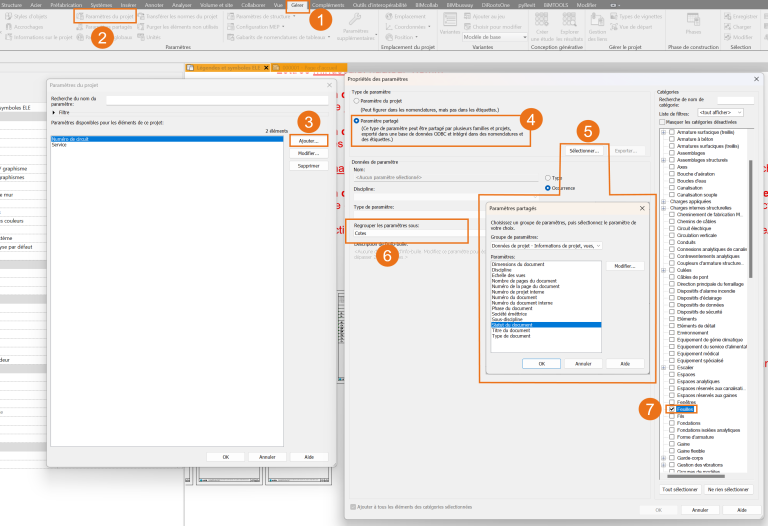Open the Annoter ribbon tab
The height and width of the screenshot is (526, 768).
point(154,5)
